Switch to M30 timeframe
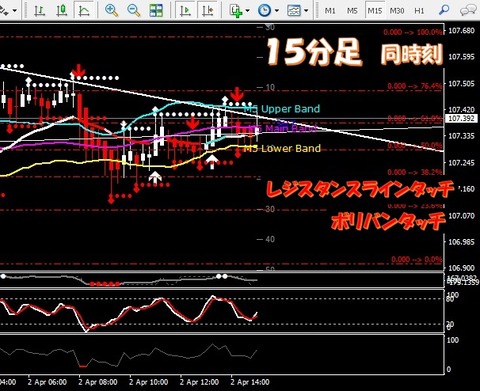Image resolution: width=480 pixels, height=391 pixels. (x=397, y=11)
